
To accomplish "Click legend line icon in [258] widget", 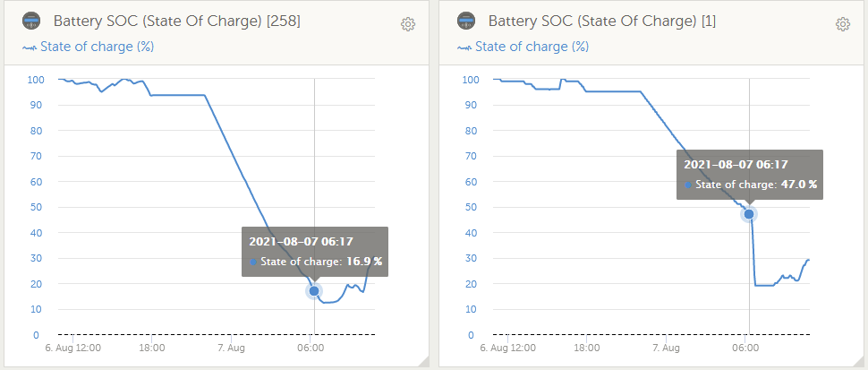I will [x=28, y=47].
